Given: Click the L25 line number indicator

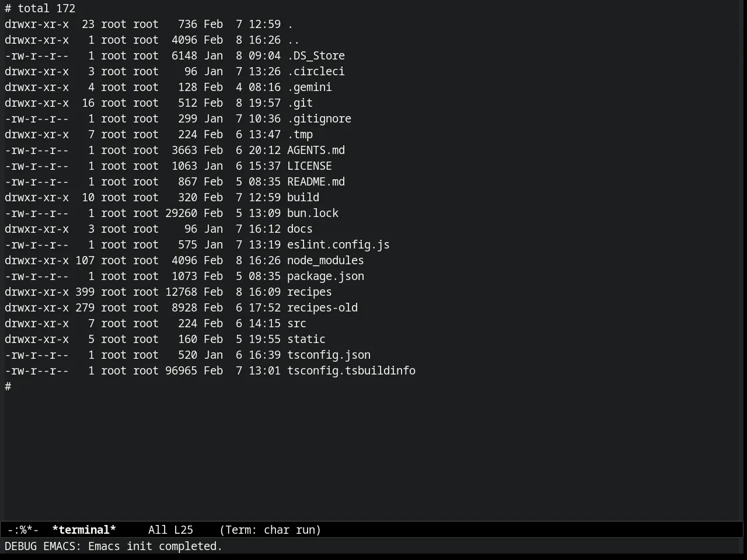Looking at the screenshot, I should (183, 530).
